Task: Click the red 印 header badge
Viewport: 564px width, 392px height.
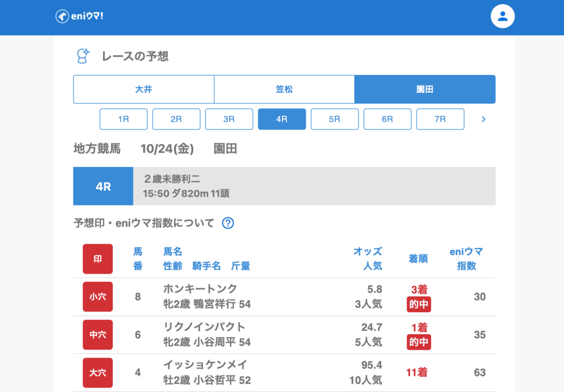Action: pyautogui.click(x=97, y=259)
